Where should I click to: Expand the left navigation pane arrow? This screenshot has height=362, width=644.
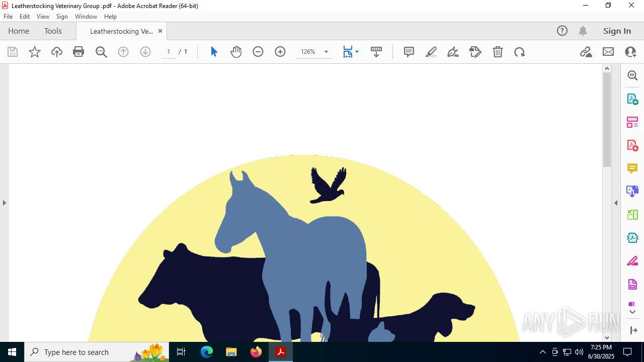(x=5, y=203)
